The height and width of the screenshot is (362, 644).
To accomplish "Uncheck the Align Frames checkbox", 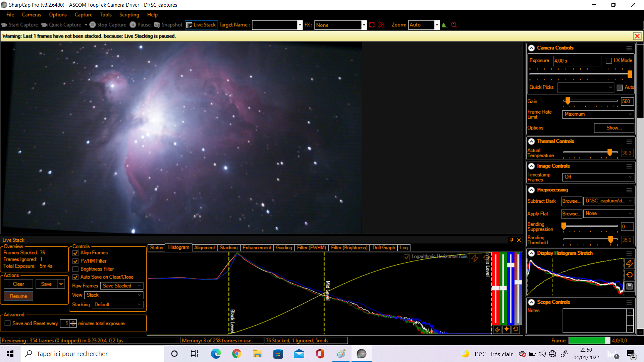I will click(x=75, y=253).
